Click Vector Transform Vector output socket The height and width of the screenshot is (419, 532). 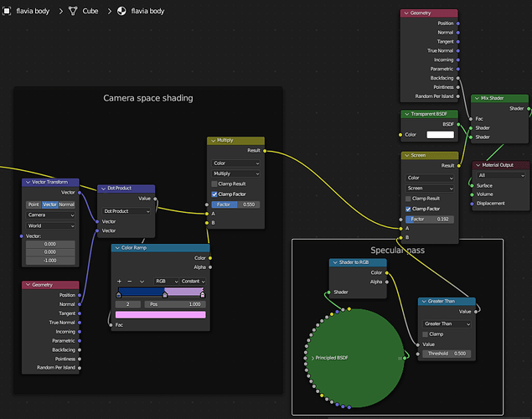[80, 193]
